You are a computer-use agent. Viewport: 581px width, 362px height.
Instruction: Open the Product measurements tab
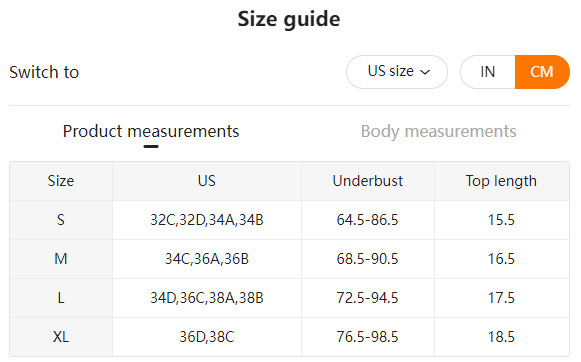point(151,131)
